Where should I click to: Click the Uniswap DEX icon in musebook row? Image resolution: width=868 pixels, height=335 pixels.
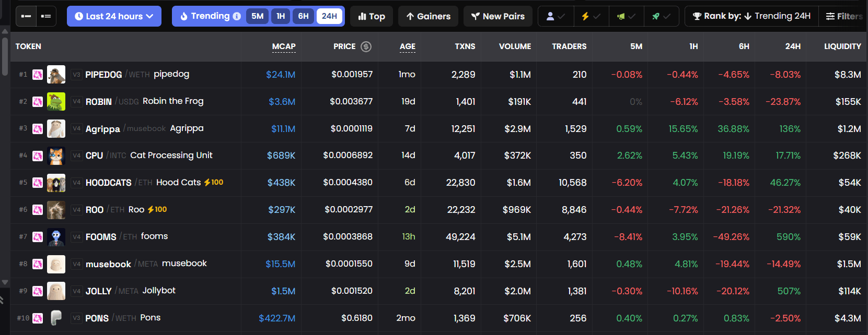[x=38, y=264]
